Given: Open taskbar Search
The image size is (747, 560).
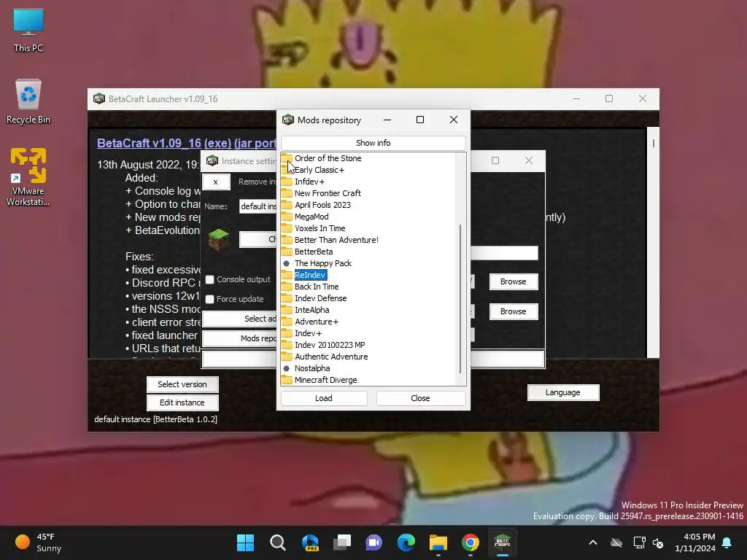Looking at the screenshot, I should [x=278, y=542].
